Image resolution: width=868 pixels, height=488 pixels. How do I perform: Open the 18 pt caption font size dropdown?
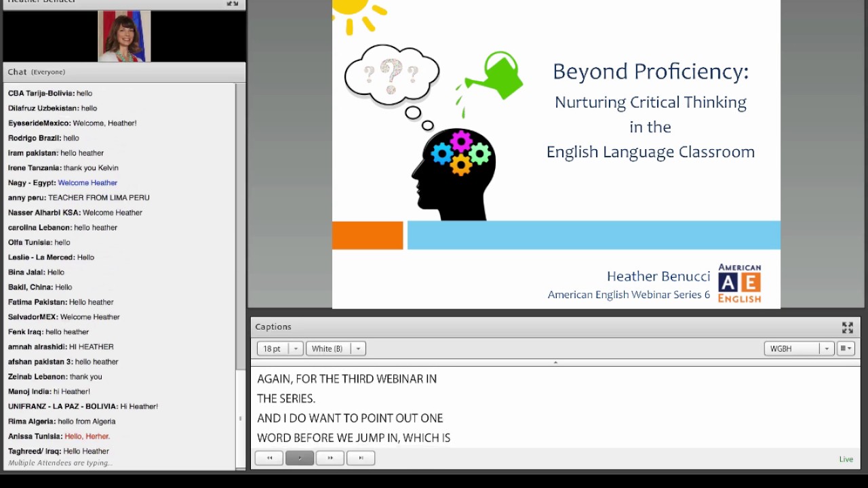tap(279, 348)
